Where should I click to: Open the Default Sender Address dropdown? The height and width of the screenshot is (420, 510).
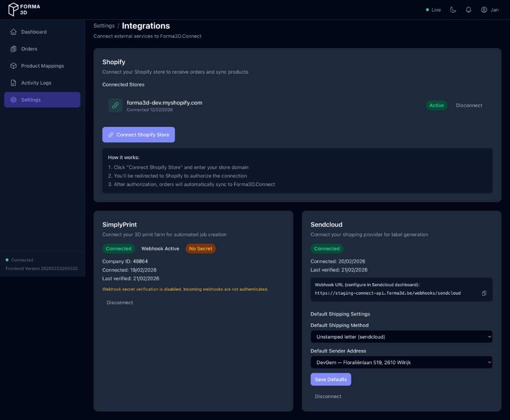[401, 362]
